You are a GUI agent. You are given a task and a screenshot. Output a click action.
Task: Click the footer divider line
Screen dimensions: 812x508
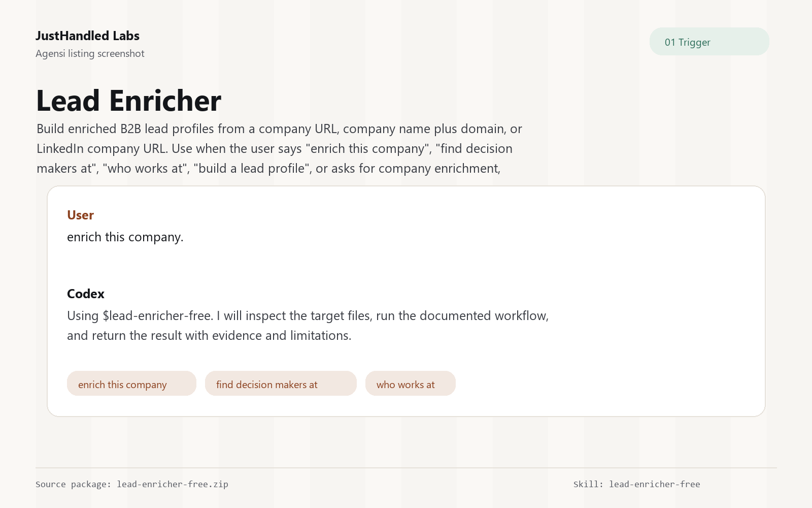click(x=406, y=468)
